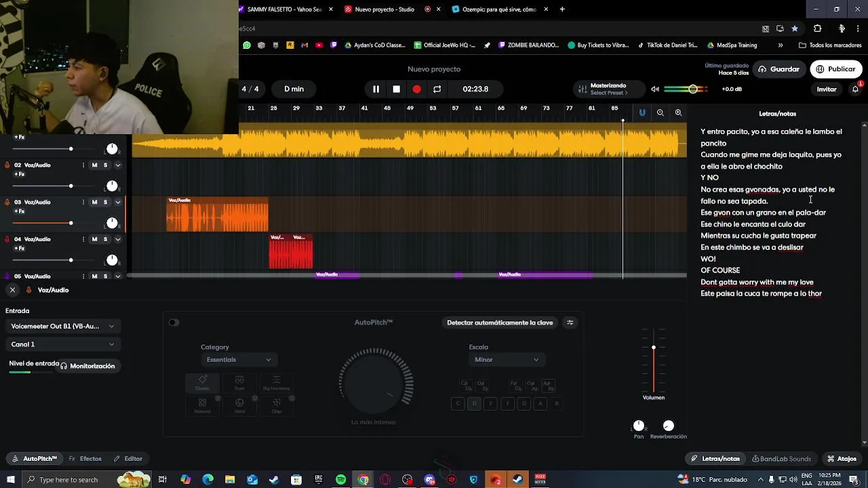
Task: Open the Letras/notas tab
Action: click(715, 459)
